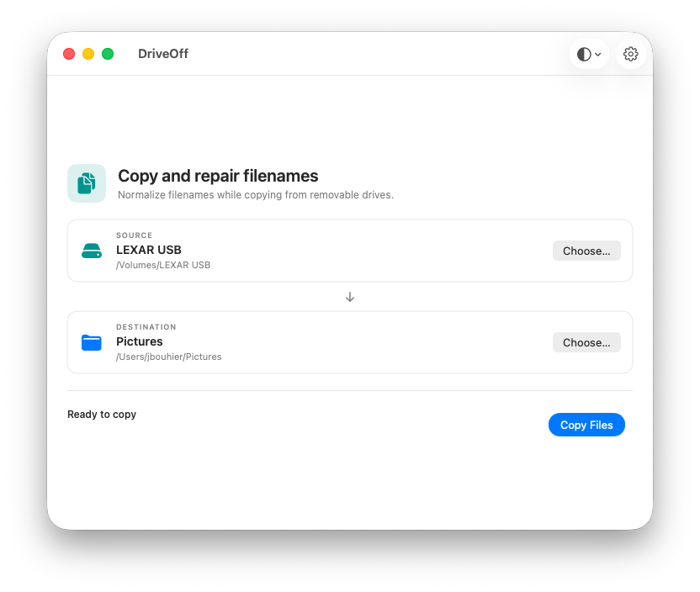Click the blue Pictures folder icon

(92, 342)
